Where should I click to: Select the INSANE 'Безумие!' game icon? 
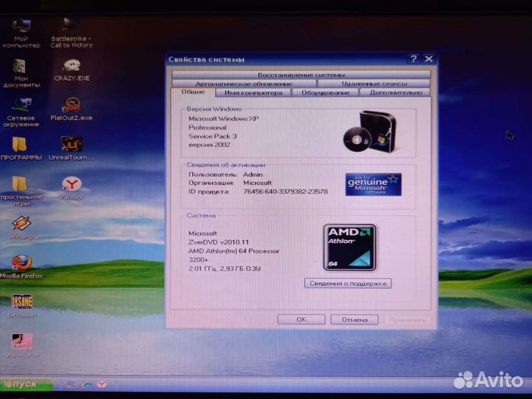(21, 307)
